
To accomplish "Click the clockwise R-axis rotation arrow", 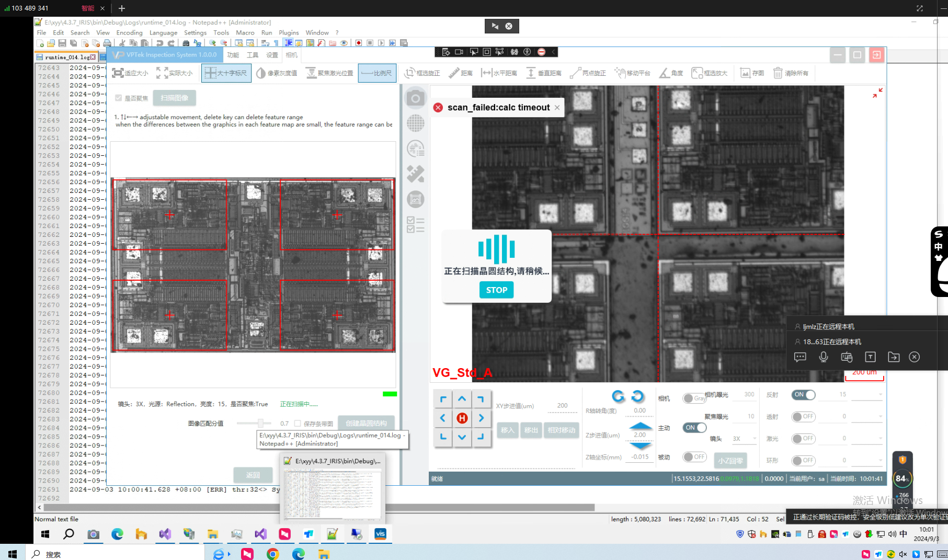I will (637, 396).
